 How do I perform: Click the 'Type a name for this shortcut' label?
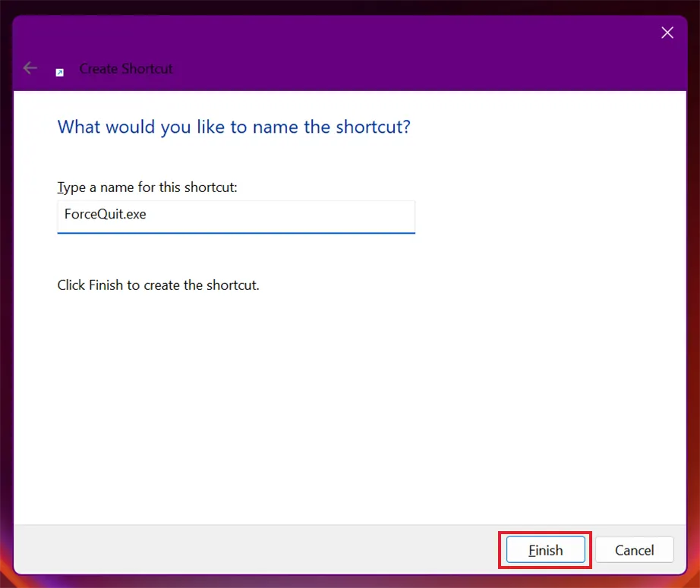click(x=147, y=187)
